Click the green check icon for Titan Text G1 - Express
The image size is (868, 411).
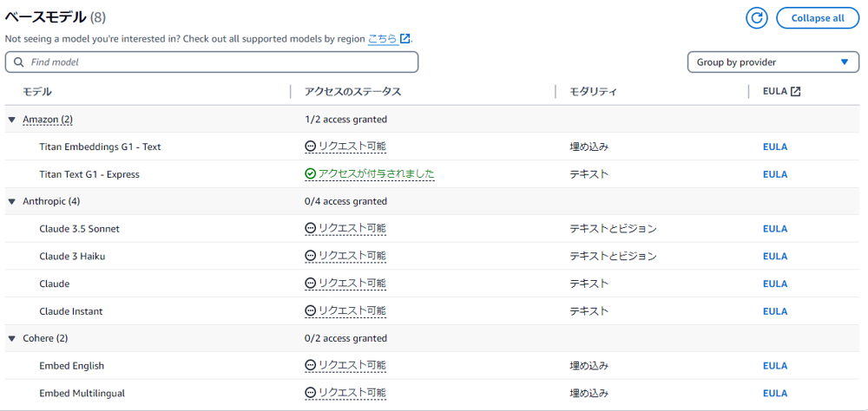[x=310, y=174]
